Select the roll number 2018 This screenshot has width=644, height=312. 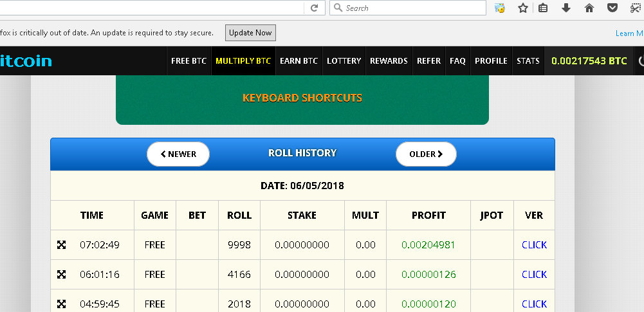[239, 304]
